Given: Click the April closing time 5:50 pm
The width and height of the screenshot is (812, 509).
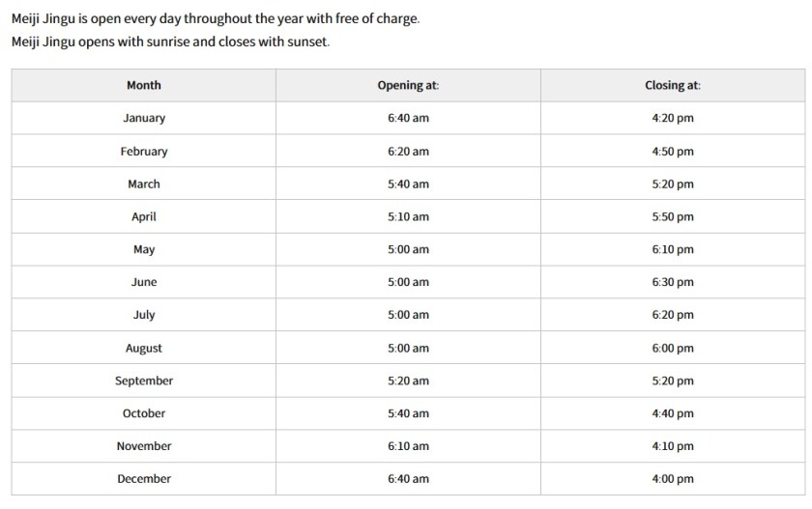Looking at the screenshot, I should coord(673,216).
